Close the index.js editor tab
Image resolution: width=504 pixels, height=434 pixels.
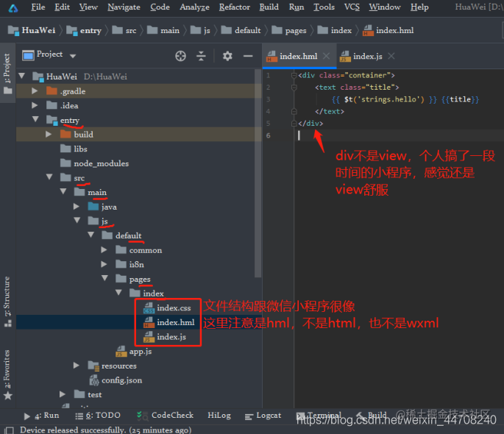coord(391,56)
